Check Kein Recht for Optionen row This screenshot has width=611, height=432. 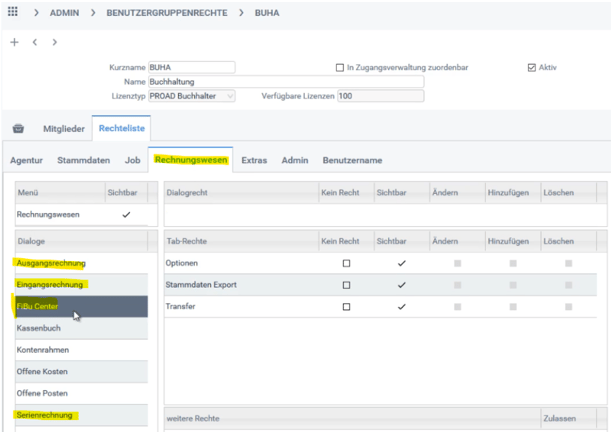346,263
